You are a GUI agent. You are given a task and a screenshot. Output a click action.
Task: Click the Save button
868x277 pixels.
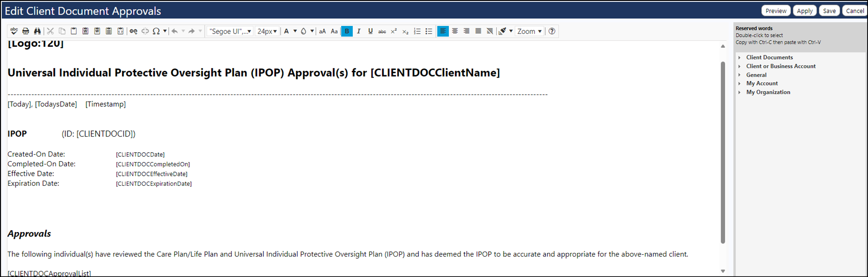[829, 10]
